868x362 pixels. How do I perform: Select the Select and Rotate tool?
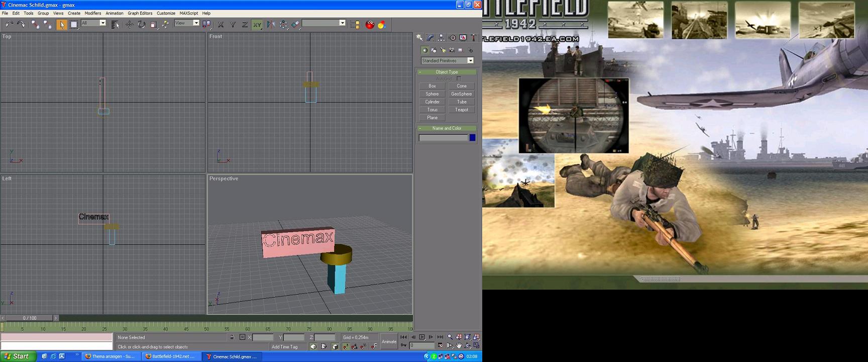click(x=142, y=24)
